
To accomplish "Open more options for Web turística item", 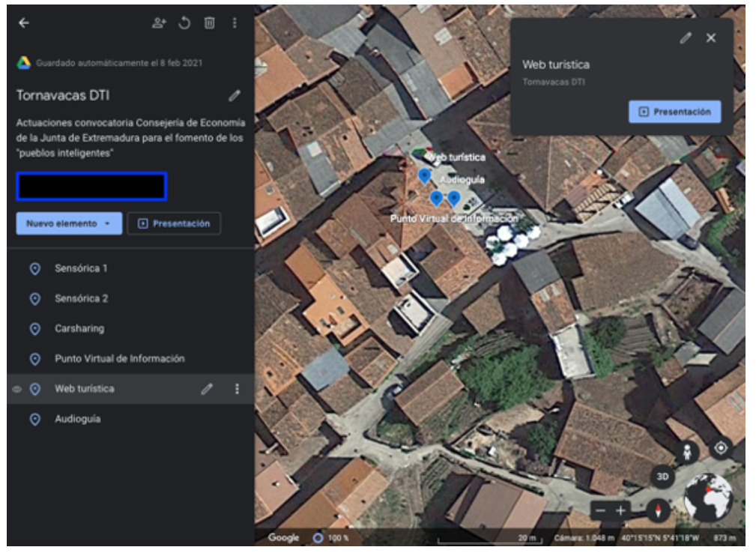I will (238, 389).
